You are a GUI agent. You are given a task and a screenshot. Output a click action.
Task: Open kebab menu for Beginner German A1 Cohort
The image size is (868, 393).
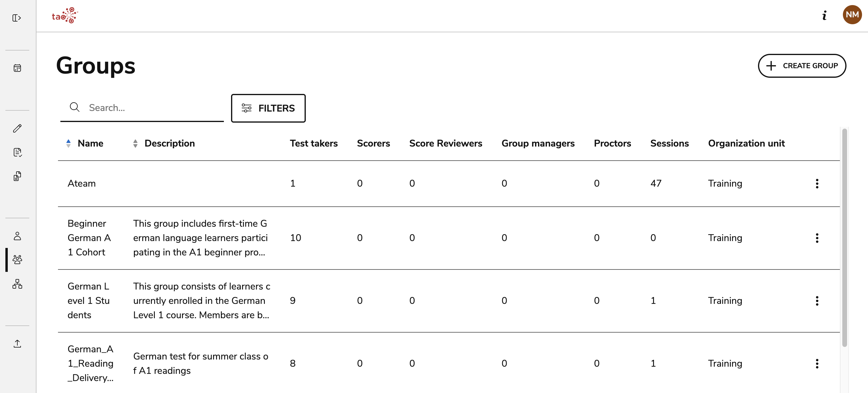pyautogui.click(x=817, y=237)
